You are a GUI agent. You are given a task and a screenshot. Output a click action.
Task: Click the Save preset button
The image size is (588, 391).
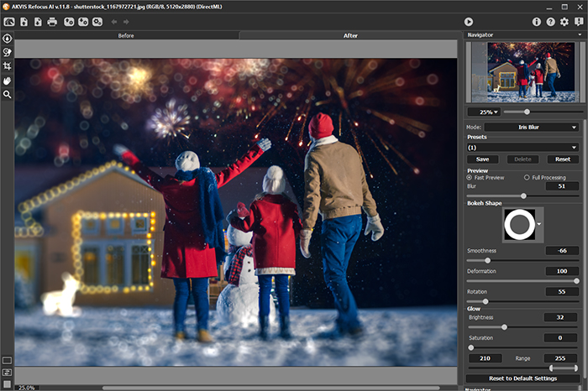tap(482, 159)
